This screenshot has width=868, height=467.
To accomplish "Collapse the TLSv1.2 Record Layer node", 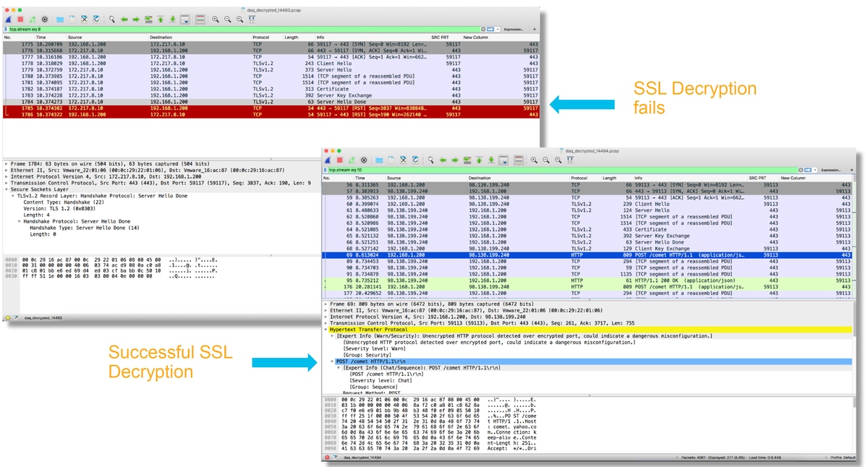I will [x=12, y=196].
